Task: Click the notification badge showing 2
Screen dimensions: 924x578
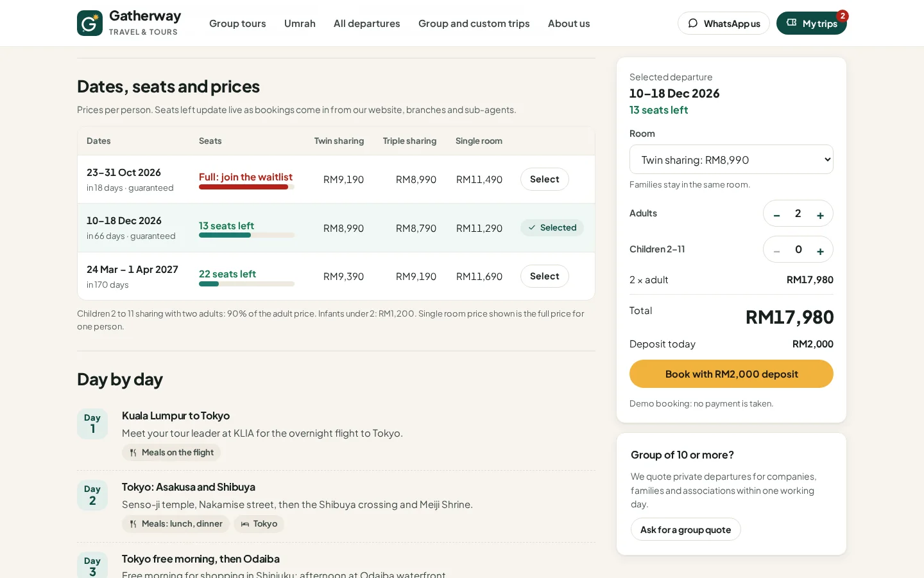Action: coord(843,15)
